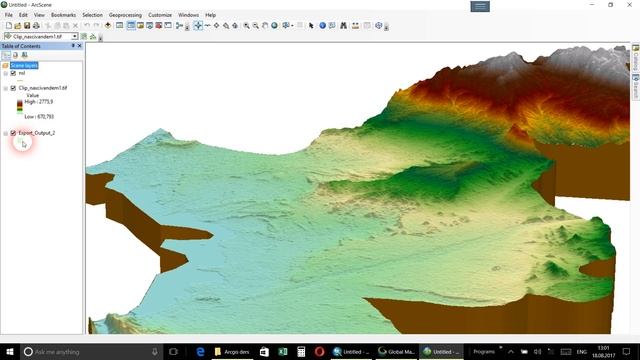This screenshot has width=640, height=360.
Task: Click the Add Data button
Action: pyautogui.click(x=108, y=26)
